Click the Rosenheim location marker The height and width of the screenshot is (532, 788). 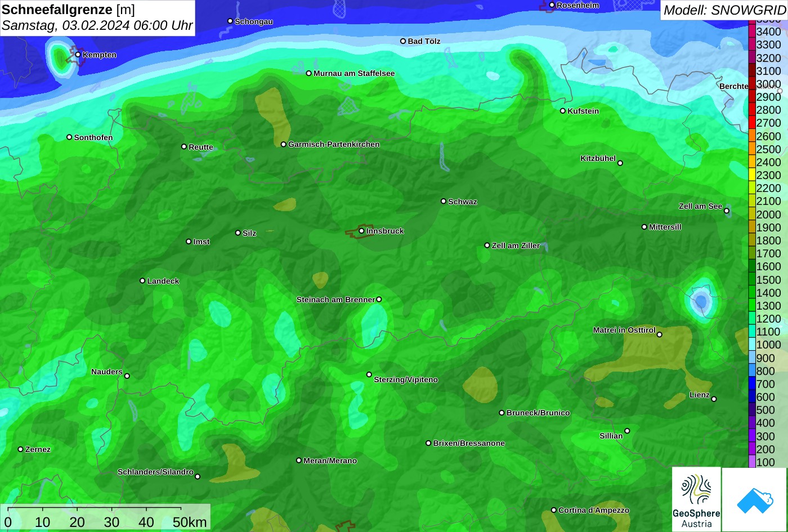pyautogui.click(x=552, y=5)
